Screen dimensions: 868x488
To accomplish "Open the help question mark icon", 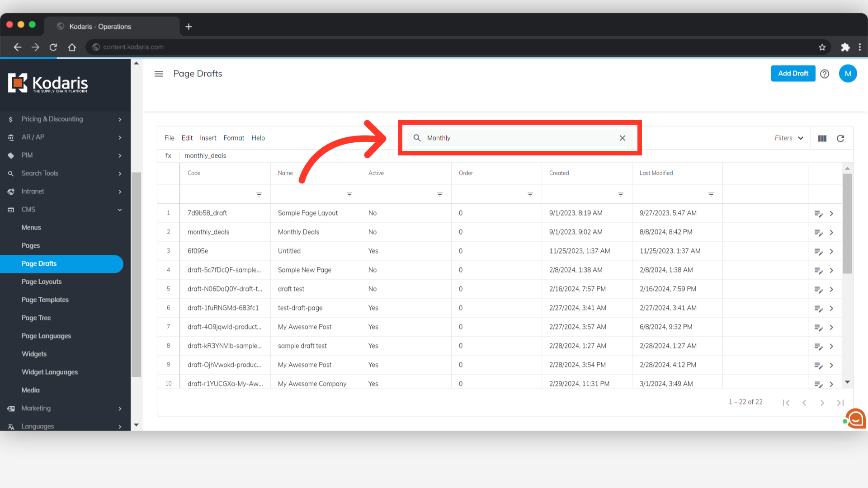I will [x=825, y=74].
